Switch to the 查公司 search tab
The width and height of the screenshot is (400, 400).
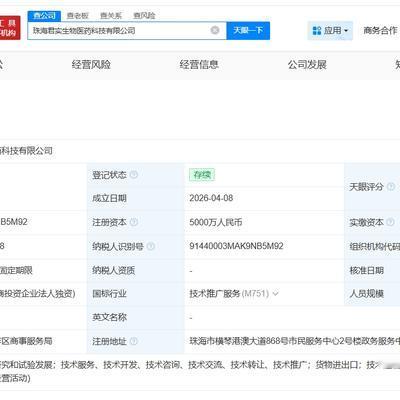44,16
